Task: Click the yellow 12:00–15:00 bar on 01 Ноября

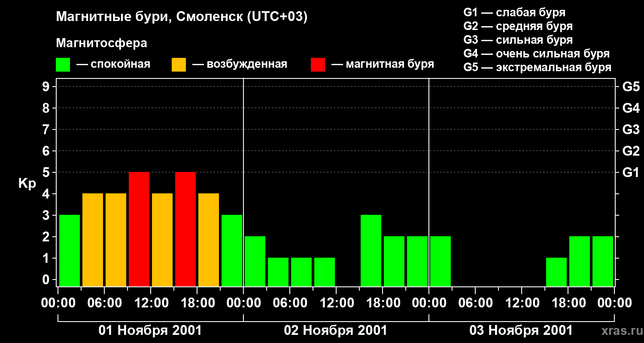Action: [x=162, y=240]
